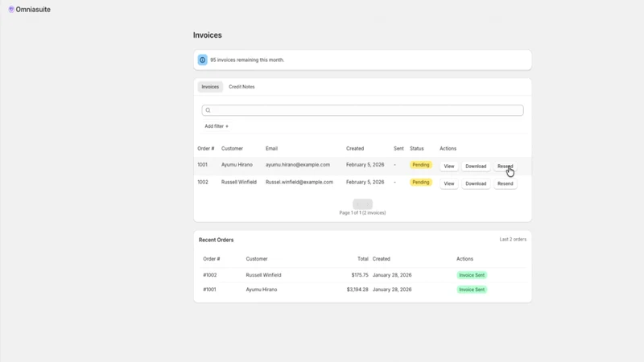Click Ayumu Hirano in invoices table
Screen dimensions: 644x362
237,165
